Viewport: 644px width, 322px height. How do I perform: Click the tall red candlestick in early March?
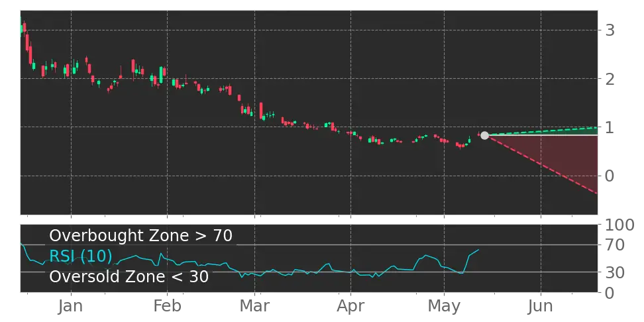click(x=261, y=110)
